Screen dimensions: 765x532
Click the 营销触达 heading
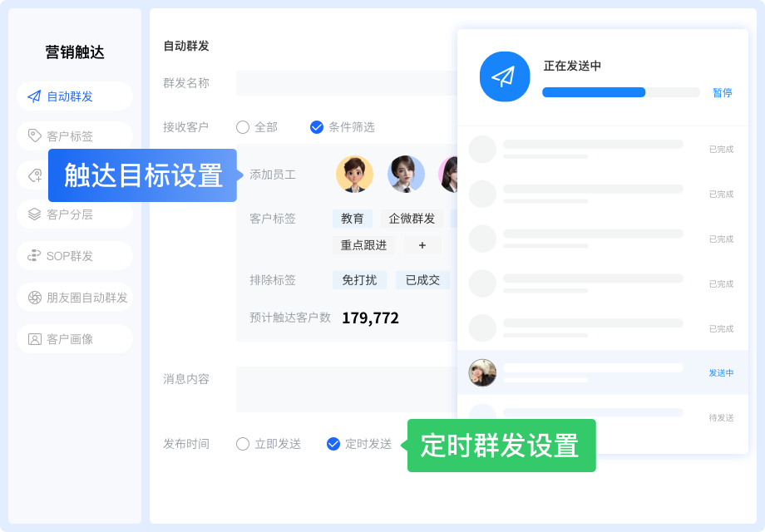click(75, 52)
